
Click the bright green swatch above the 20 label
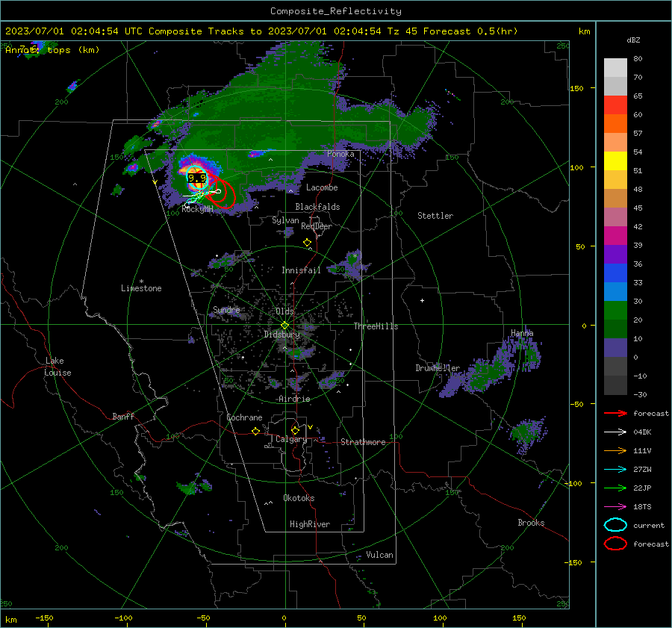click(615, 311)
